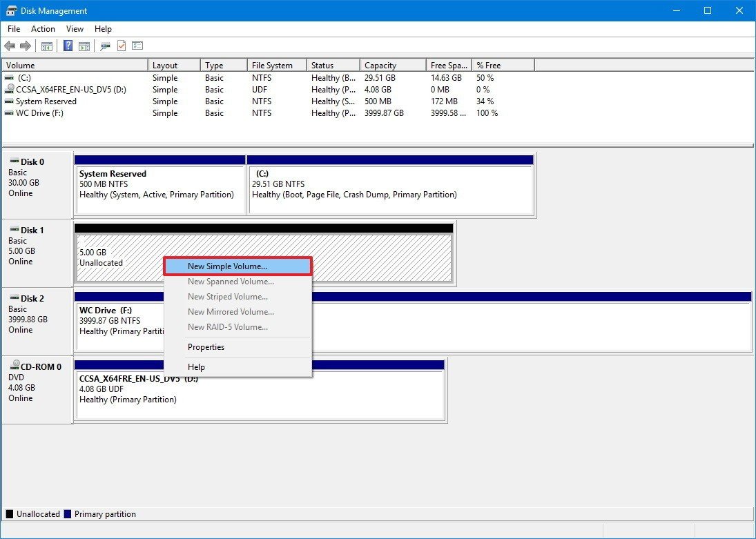Click the 29.51 GB capacity cell

coord(380,77)
